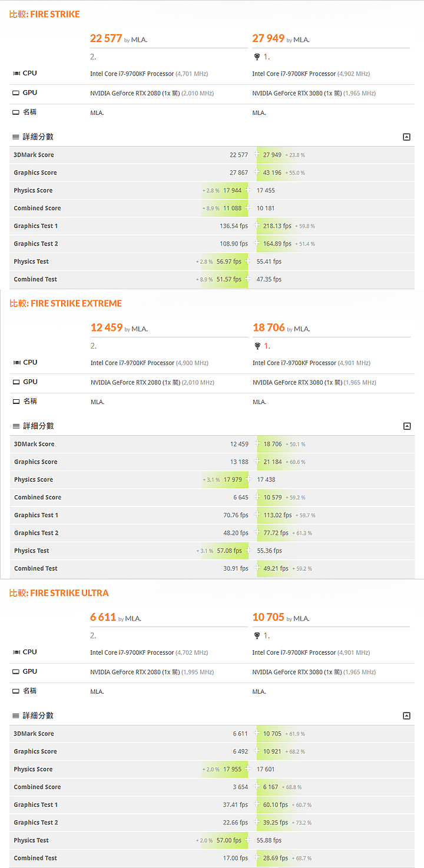
Task: Click the 49.21 fps Combined Test value
Action: pos(276,568)
